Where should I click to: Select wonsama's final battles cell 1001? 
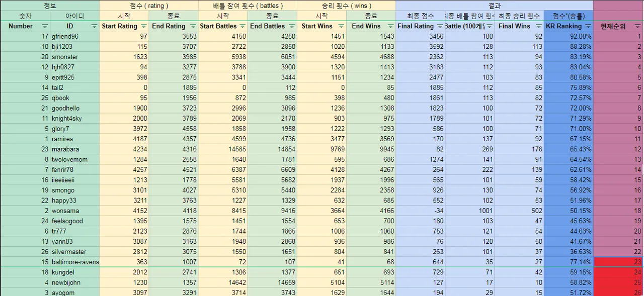(470, 211)
